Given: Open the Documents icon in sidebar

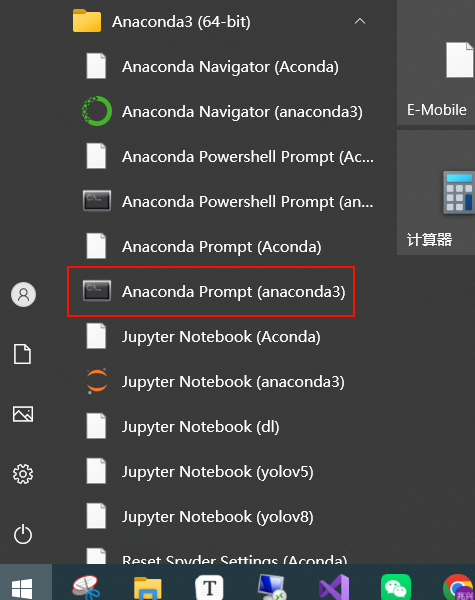Looking at the screenshot, I should point(23,354).
